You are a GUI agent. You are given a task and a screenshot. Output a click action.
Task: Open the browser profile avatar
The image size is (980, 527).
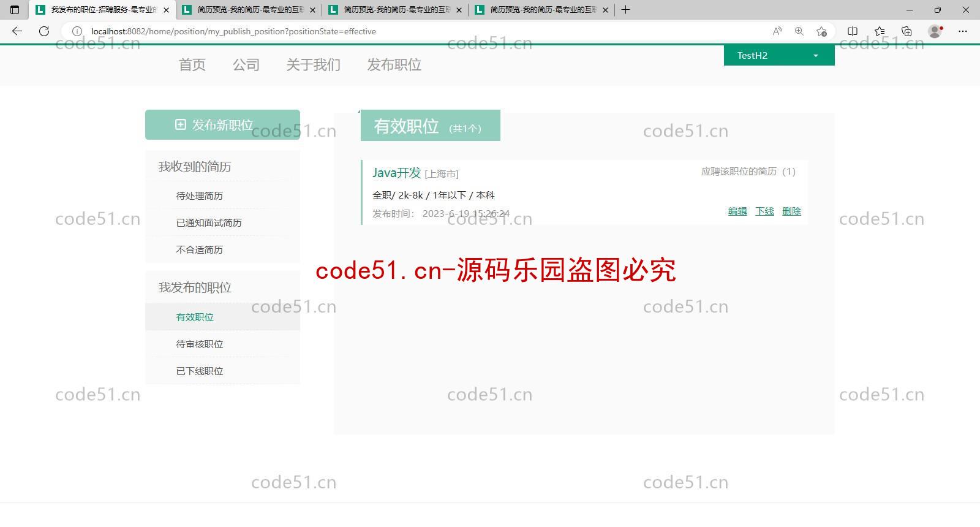[x=935, y=31]
